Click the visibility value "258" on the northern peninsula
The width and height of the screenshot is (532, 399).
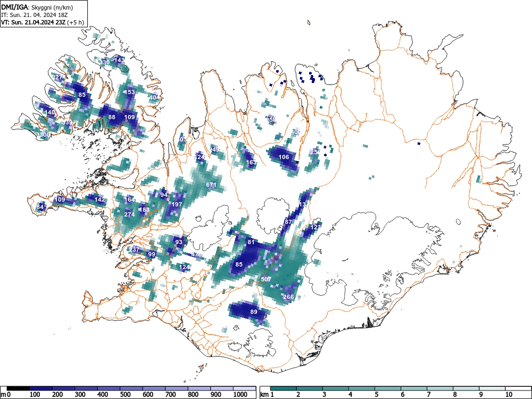[271, 119]
